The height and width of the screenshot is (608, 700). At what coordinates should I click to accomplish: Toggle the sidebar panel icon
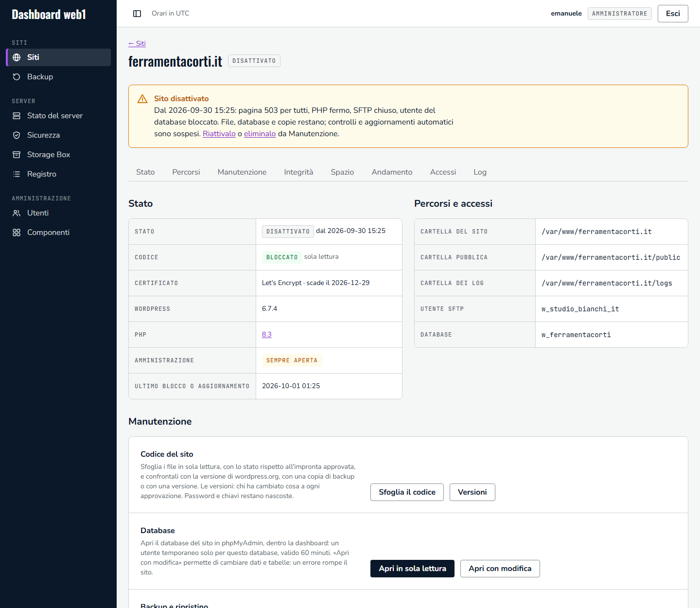click(137, 14)
